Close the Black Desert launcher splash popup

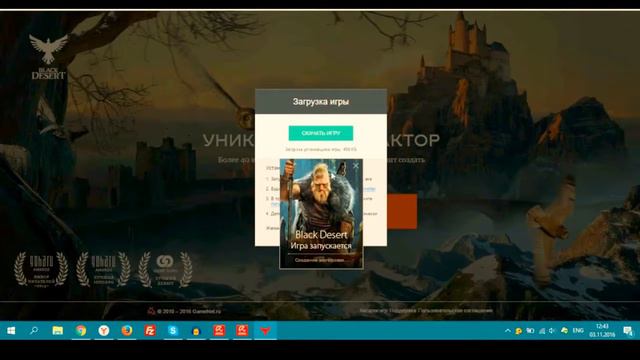[x=356, y=165]
